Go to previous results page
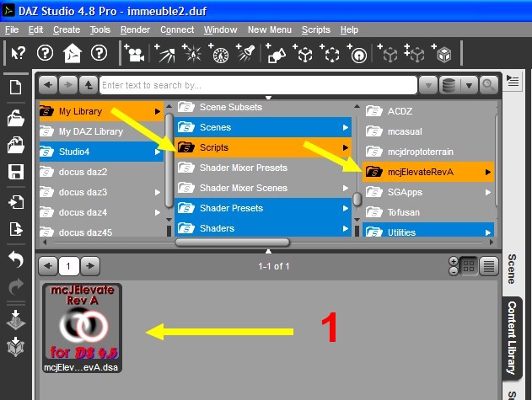This screenshot has height=400, width=532. (48, 266)
